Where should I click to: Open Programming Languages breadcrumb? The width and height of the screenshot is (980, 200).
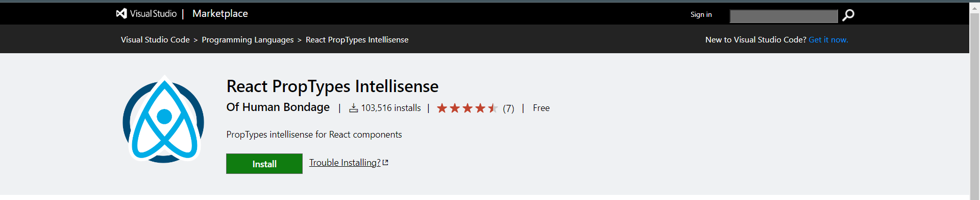[x=248, y=40]
